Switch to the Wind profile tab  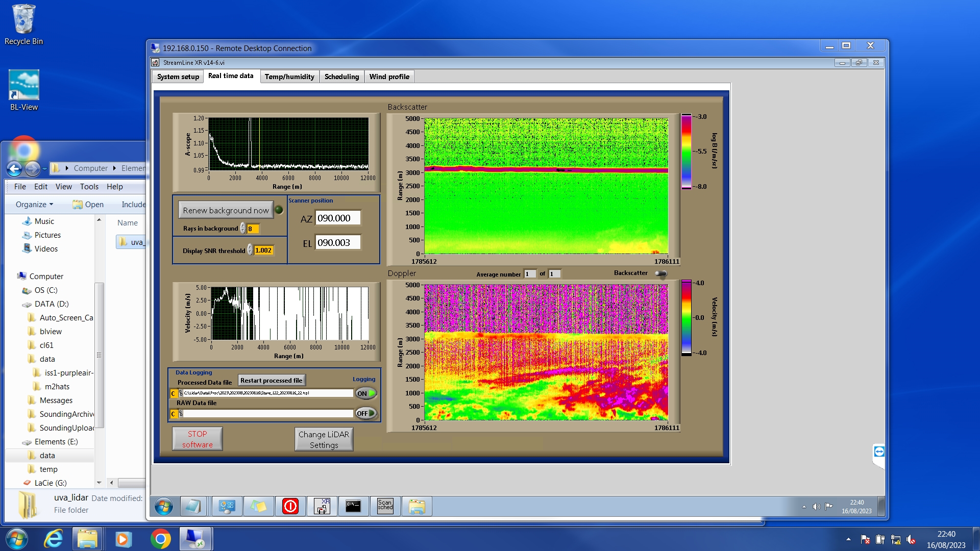[389, 77]
